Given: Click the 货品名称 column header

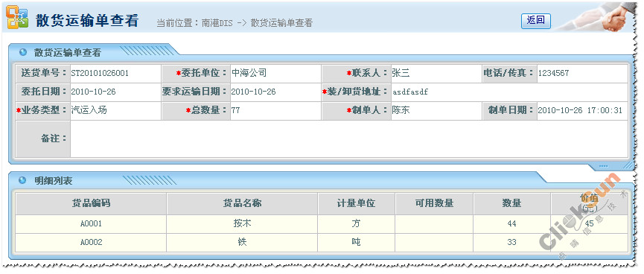Looking at the screenshot, I should pyautogui.click(x=242, y=203).
